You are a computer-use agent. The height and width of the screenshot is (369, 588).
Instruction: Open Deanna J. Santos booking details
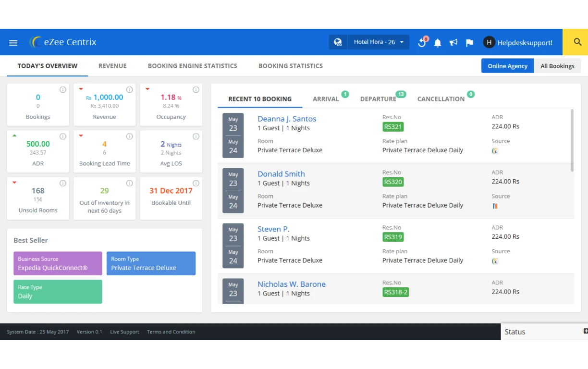[x=286, y=119]
